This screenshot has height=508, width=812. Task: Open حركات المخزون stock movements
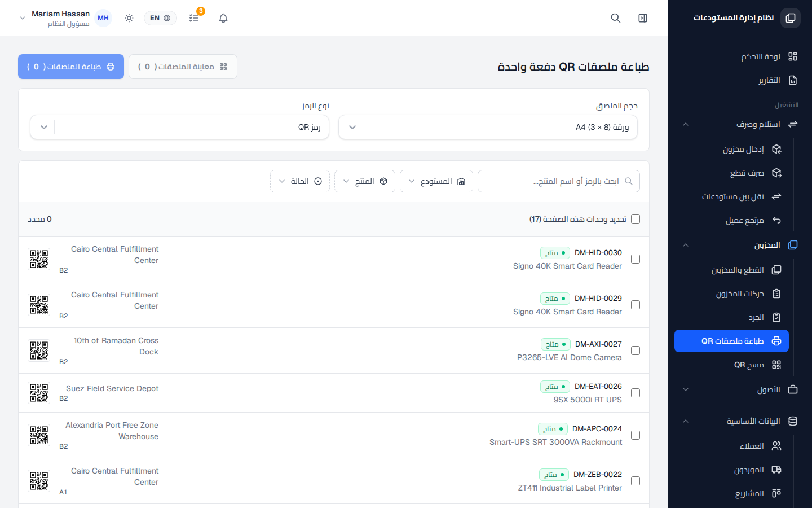(x=732, y=294)
